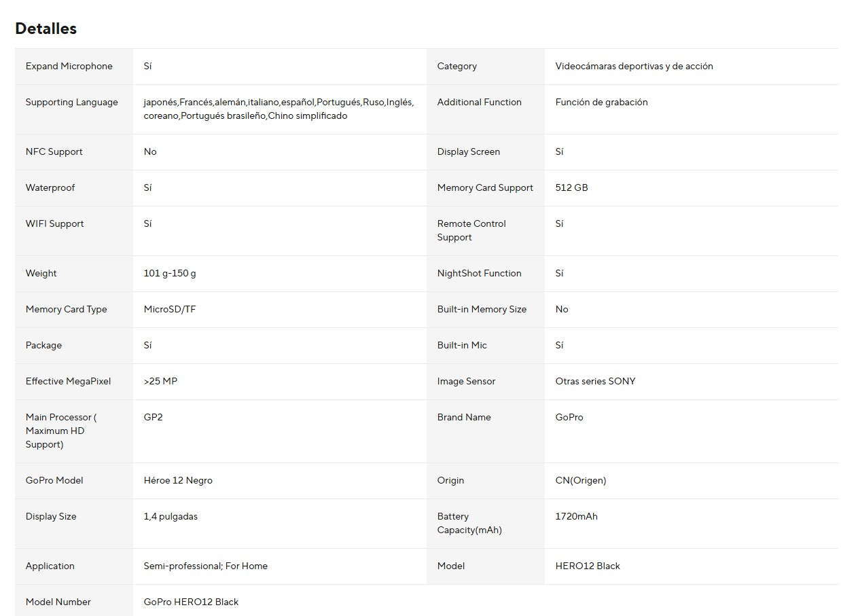Click the NFC Support 'No' value

pyautogui.click(x=150, y=151)
